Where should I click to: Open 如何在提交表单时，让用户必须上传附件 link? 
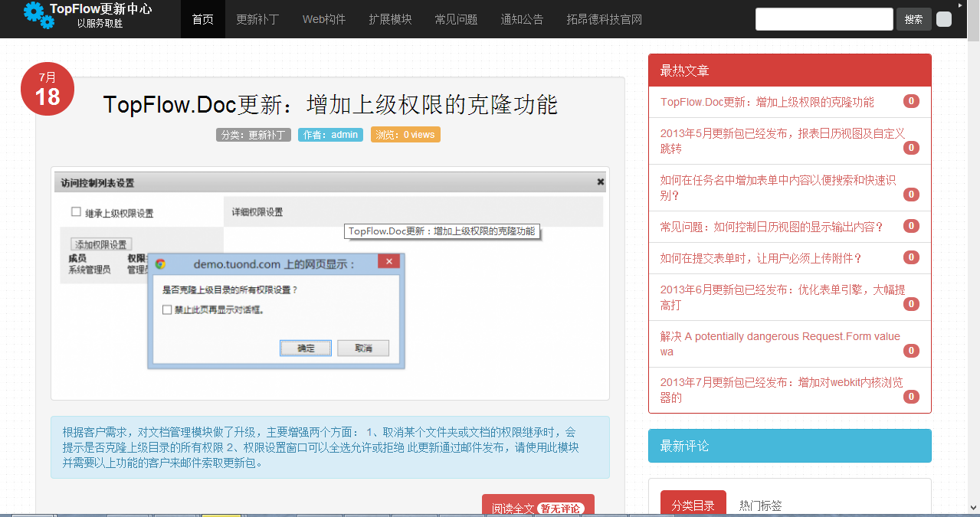point(762,258)
